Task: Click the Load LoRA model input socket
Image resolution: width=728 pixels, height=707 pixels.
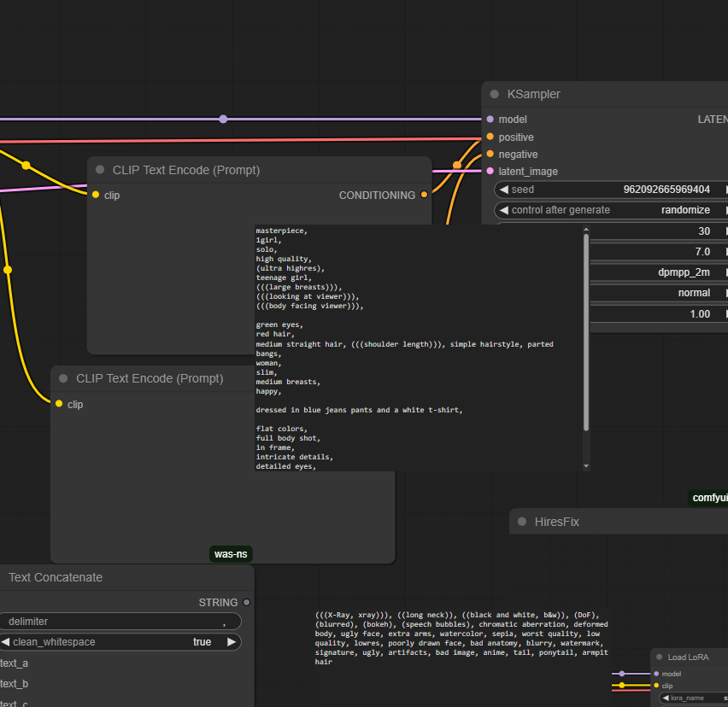Action: point(656,674)
